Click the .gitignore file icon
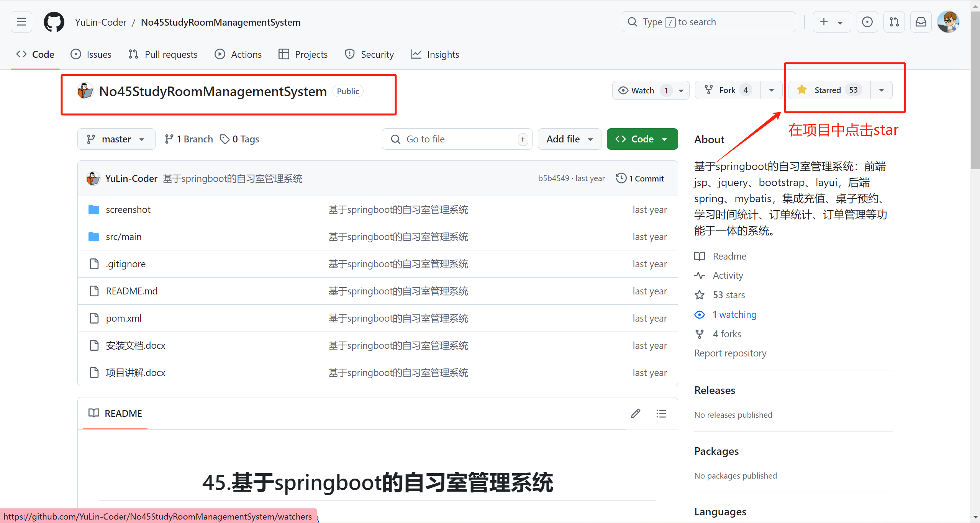Screen dimensions: 980x523 coord(94,264)
